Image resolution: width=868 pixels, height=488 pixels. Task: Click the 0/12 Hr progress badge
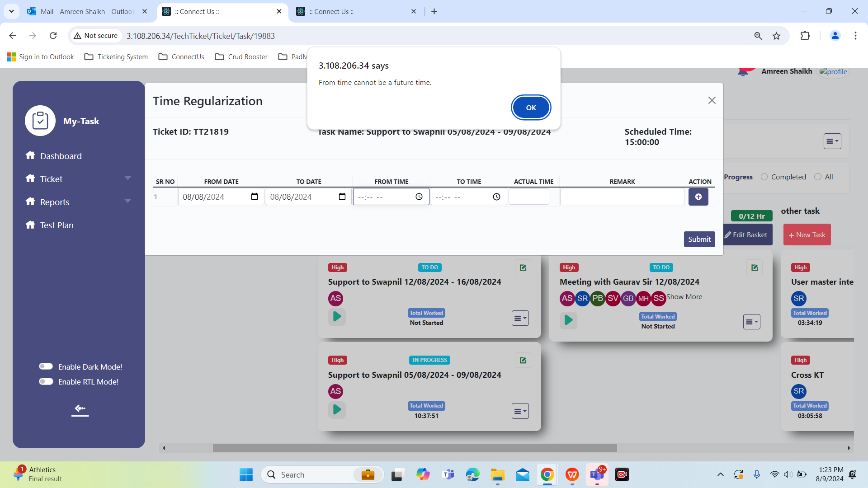tap(751, 216)
